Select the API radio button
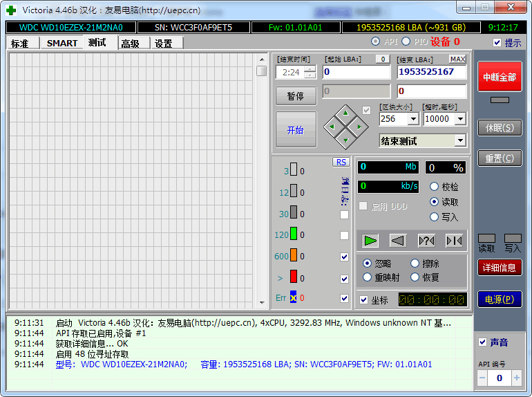 [375, 41]
